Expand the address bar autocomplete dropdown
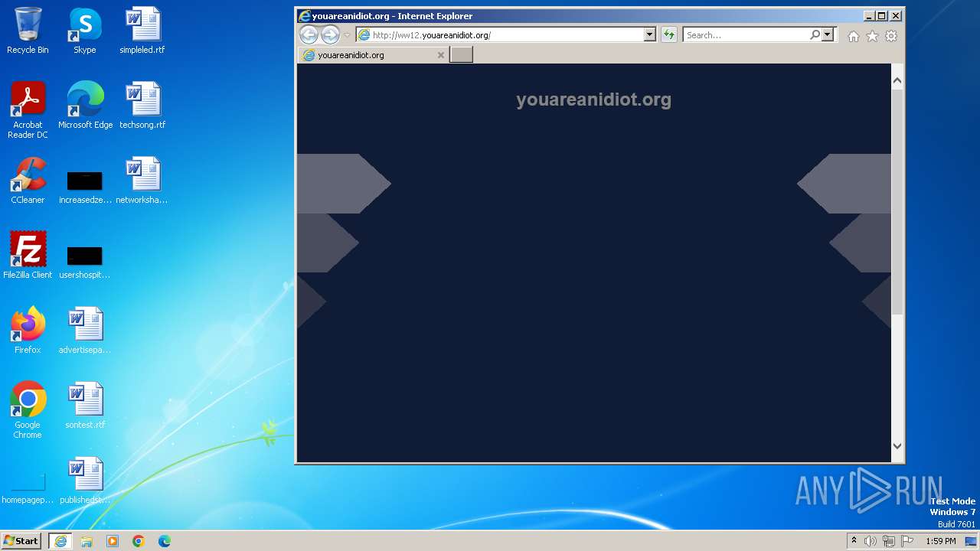 click(650, 35)
